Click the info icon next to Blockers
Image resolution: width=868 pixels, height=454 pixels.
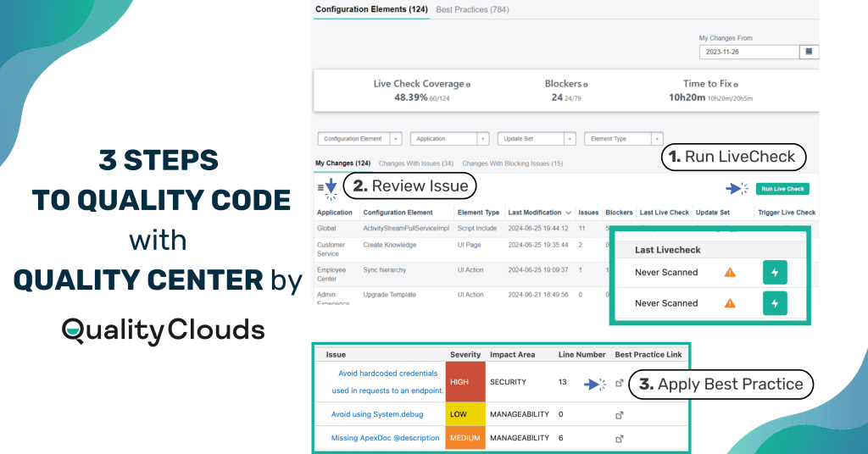click(x=586, y=85)
